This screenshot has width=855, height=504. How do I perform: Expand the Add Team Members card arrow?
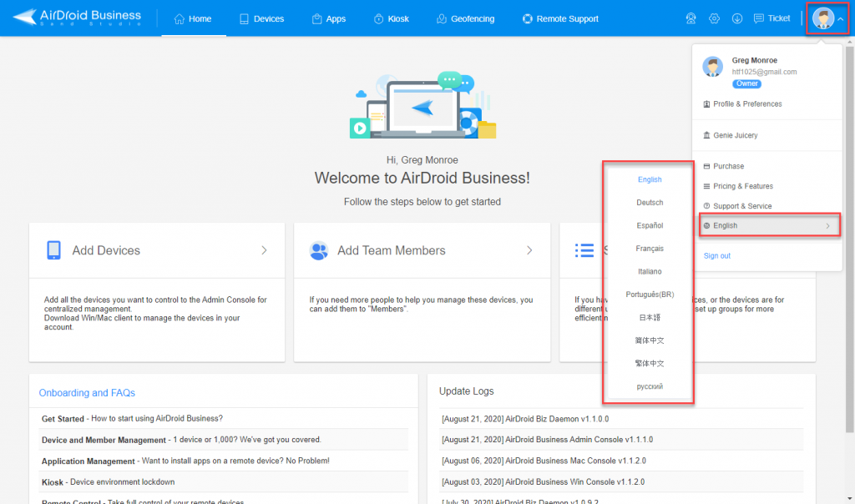[x=529, y=250]
